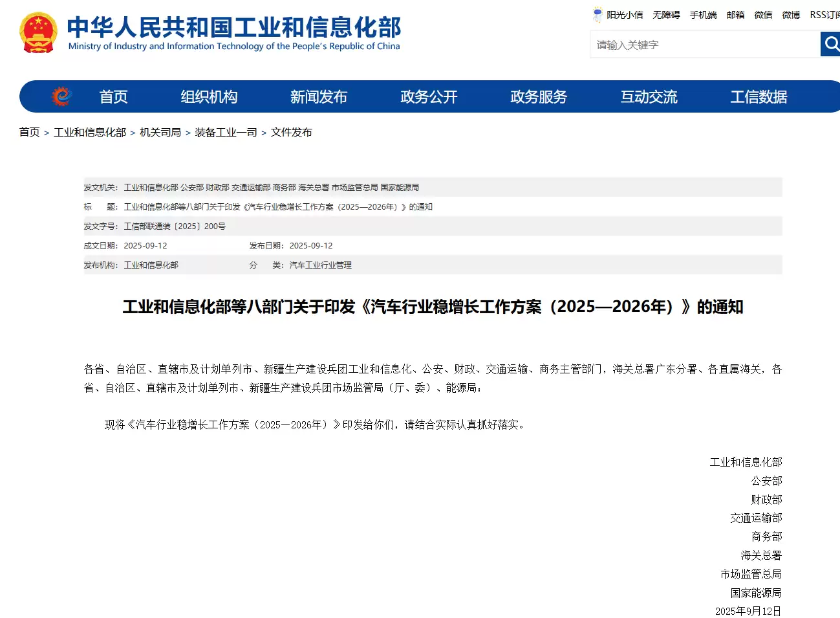Open the 新闻发布 section
840x618 pixels.
[x=319, y=96]
